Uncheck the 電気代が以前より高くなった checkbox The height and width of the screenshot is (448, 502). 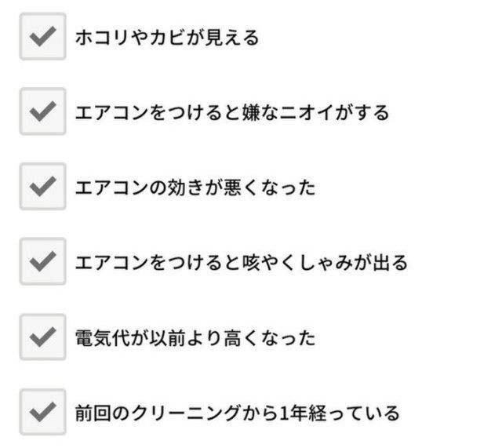tap(42, 337)
